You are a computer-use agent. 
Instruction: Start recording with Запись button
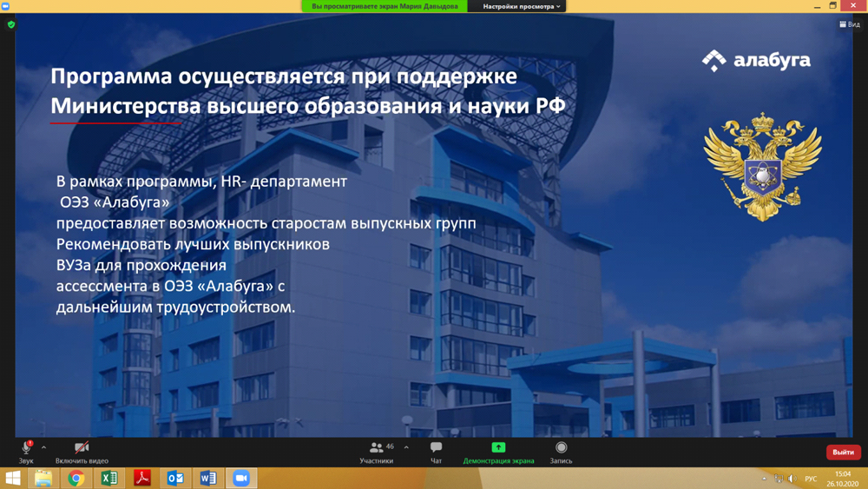pos(561,452)
